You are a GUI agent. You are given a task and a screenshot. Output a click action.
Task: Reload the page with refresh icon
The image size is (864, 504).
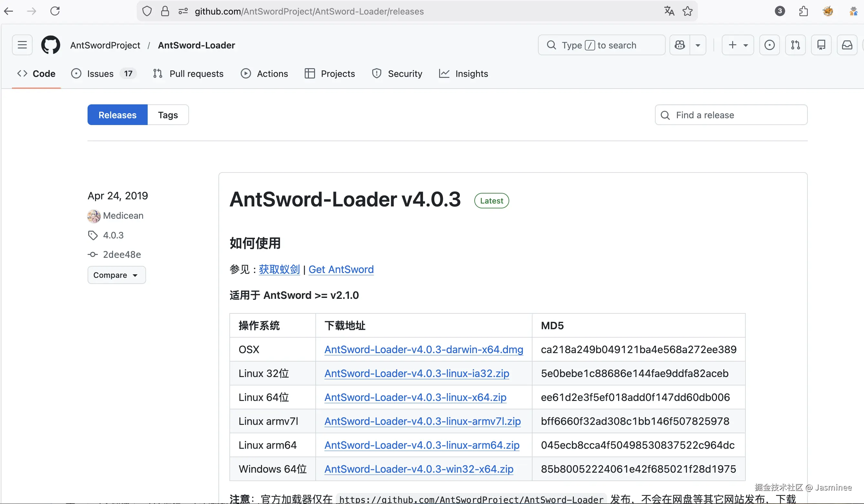pos(55,11)
